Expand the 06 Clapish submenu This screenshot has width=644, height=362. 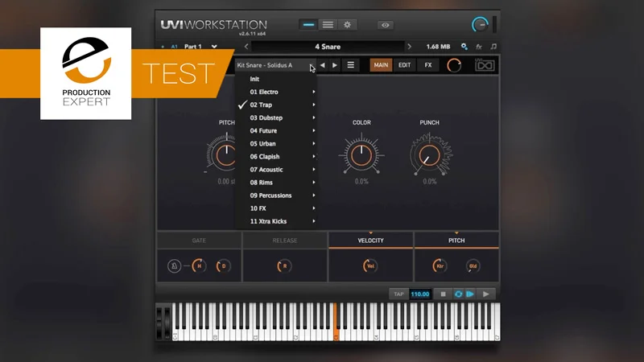click(x=275, y=156)
